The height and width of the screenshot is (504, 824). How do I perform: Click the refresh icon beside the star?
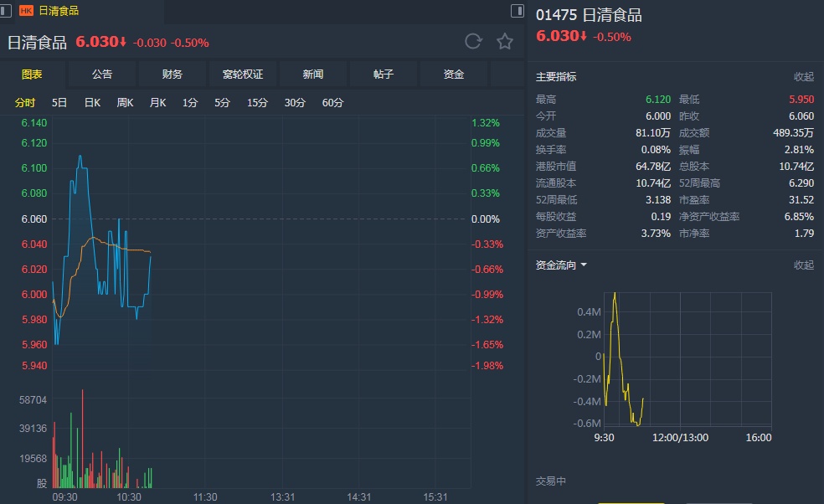pyautogui.click(x=473, y=42)
